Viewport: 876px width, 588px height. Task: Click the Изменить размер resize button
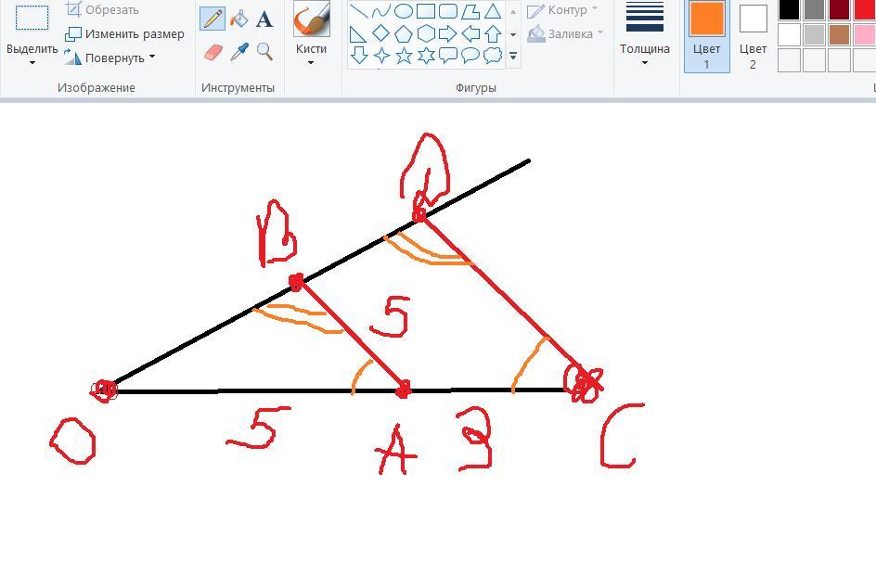point(124,34)
